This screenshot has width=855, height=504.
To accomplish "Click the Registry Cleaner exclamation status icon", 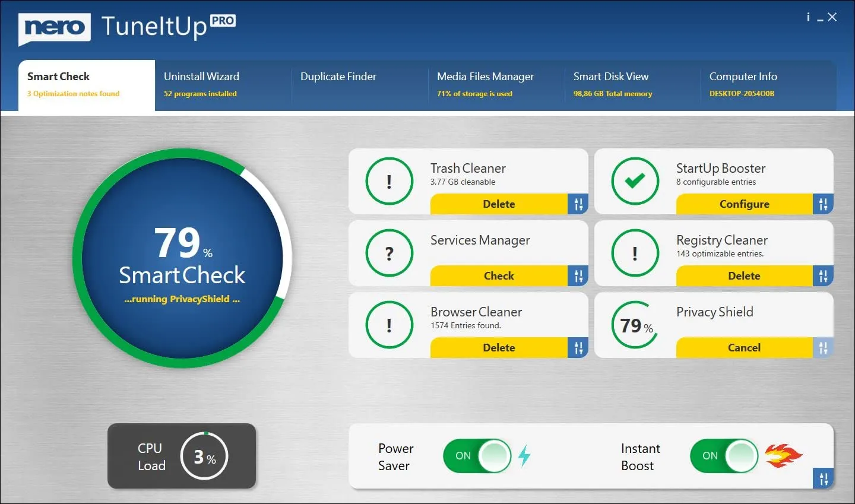I will 635,253.
